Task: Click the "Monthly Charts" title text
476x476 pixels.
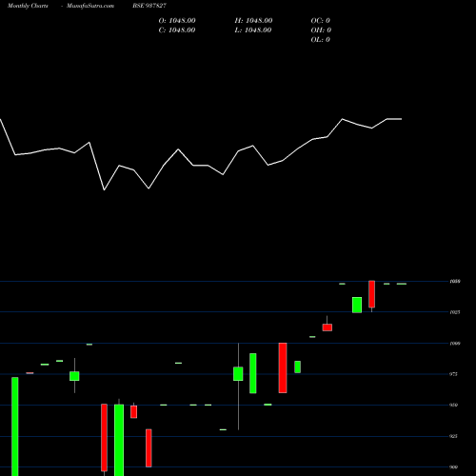Action: point(28,6)
